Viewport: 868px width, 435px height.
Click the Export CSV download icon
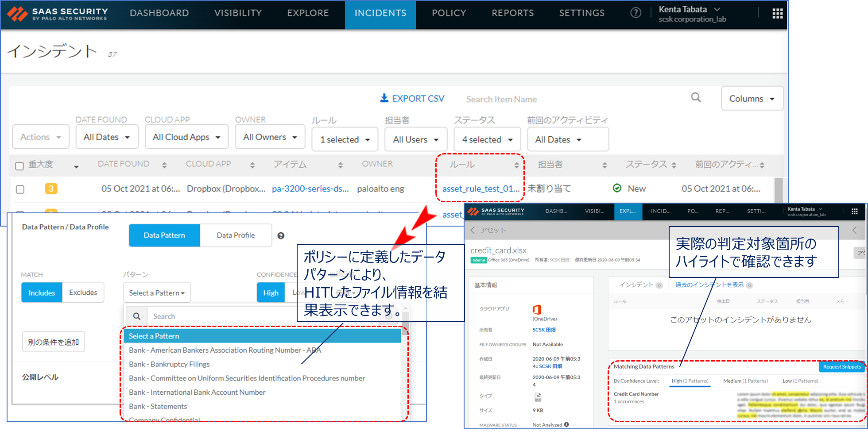[384, 98]
